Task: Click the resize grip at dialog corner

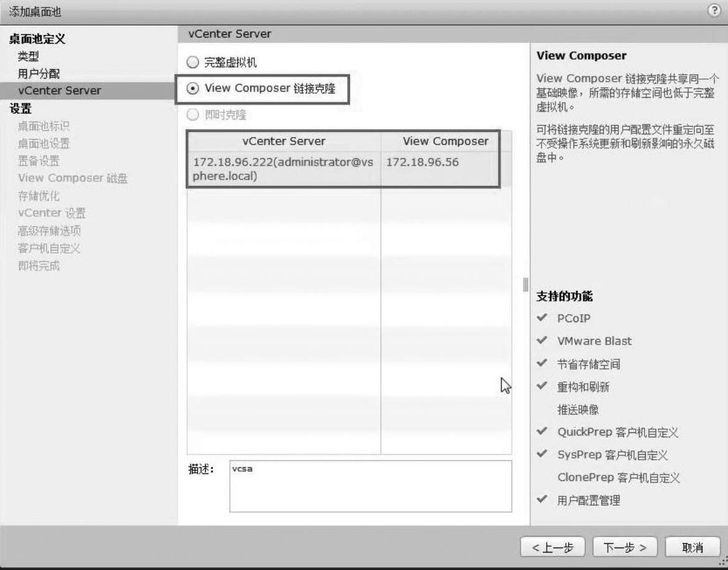Action: (722, 562)
